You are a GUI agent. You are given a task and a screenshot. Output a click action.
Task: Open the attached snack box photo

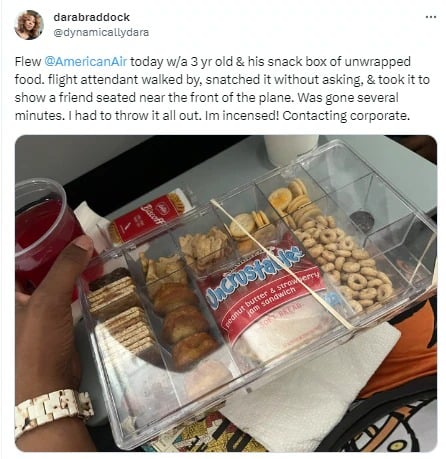pyautogui.click(x=226, y=293)
